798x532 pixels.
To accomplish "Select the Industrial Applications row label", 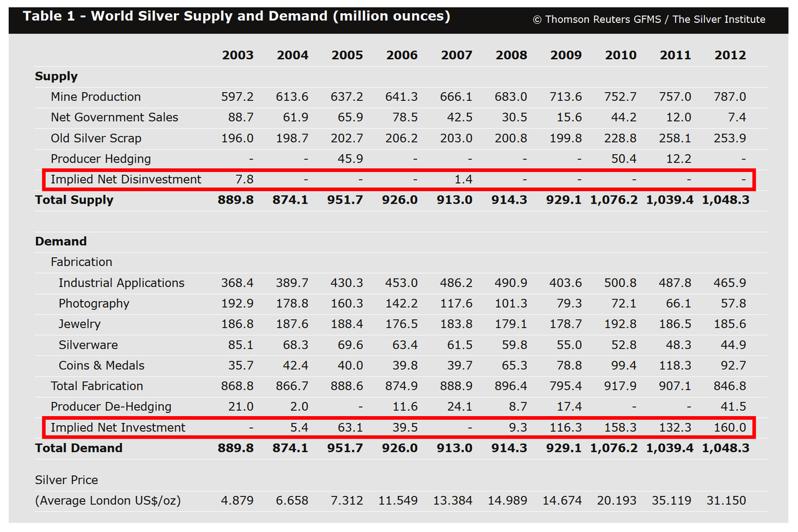I will [x=122, y=283].
